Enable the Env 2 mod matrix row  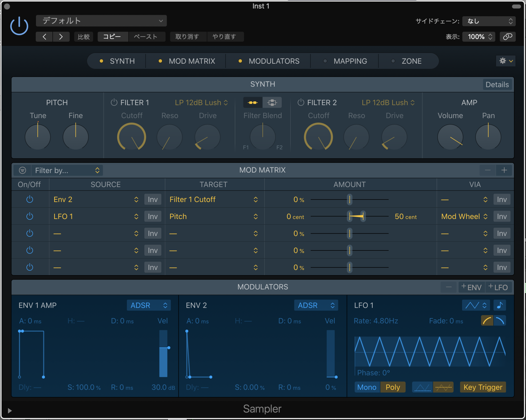[30, 199]
